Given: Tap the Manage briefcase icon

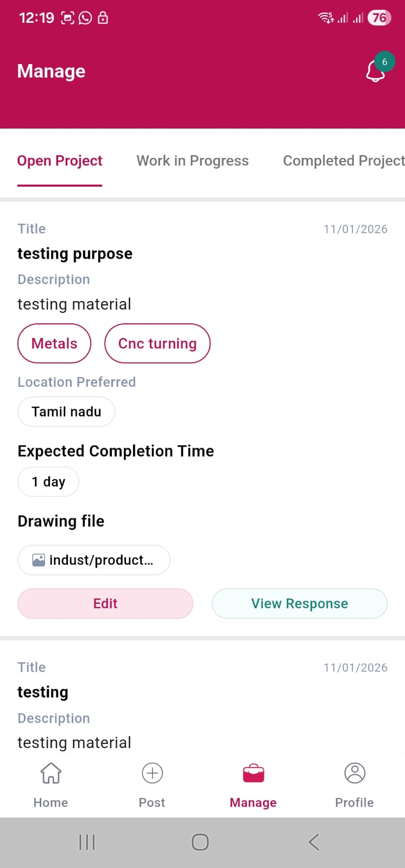Looking at the screenshot, I should [254, 774].
